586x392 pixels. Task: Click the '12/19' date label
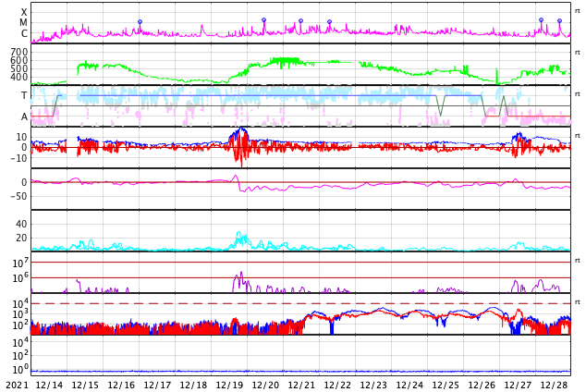229,385
